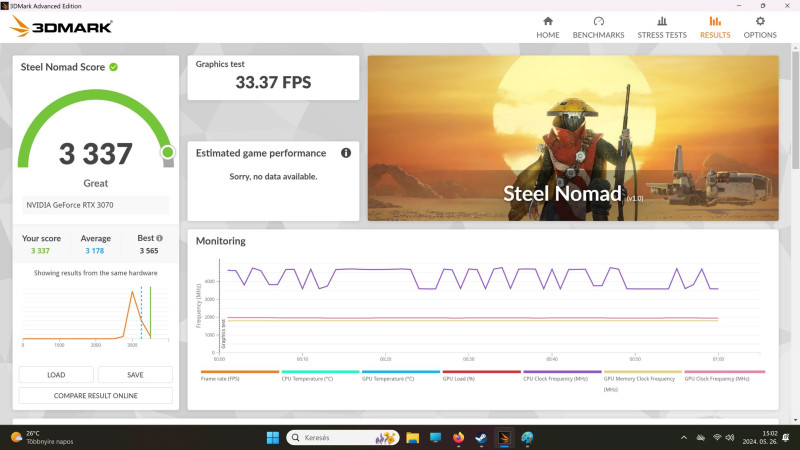Click the taskbar Keresés search box
The height and width of the screenshot is (450, 800).
pos(342,438)
